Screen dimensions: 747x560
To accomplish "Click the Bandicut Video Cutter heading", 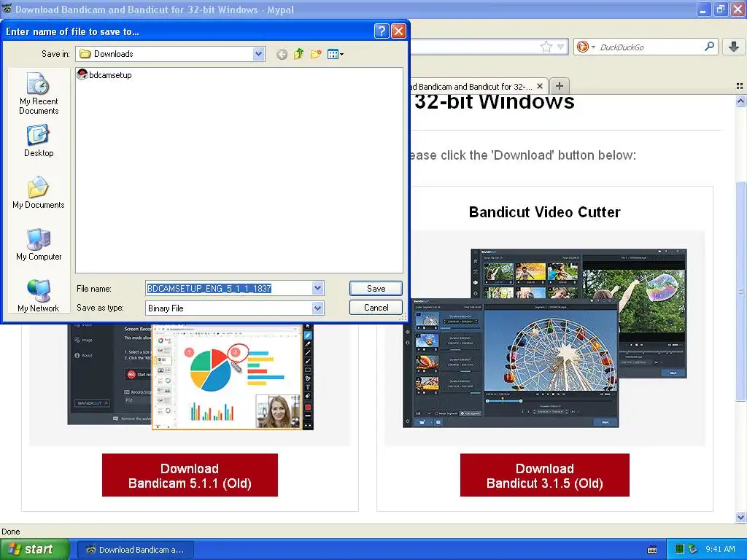I will 544,212.
